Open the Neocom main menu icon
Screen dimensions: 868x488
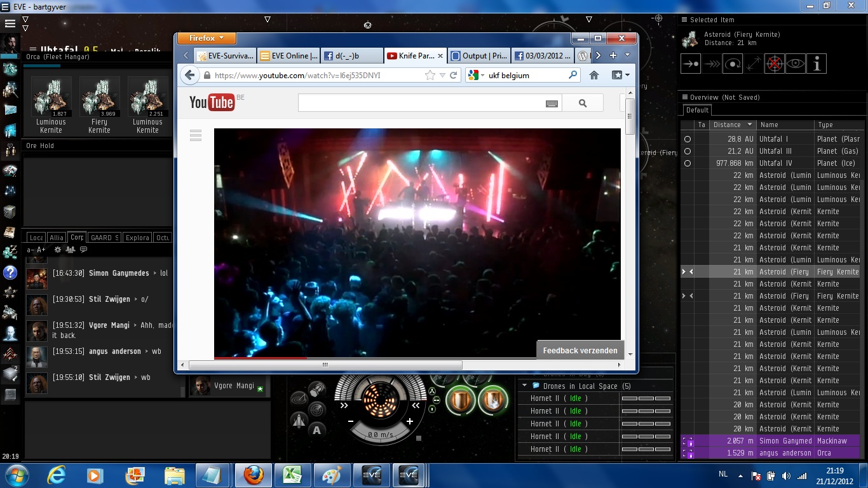click(x=10, y=24)
